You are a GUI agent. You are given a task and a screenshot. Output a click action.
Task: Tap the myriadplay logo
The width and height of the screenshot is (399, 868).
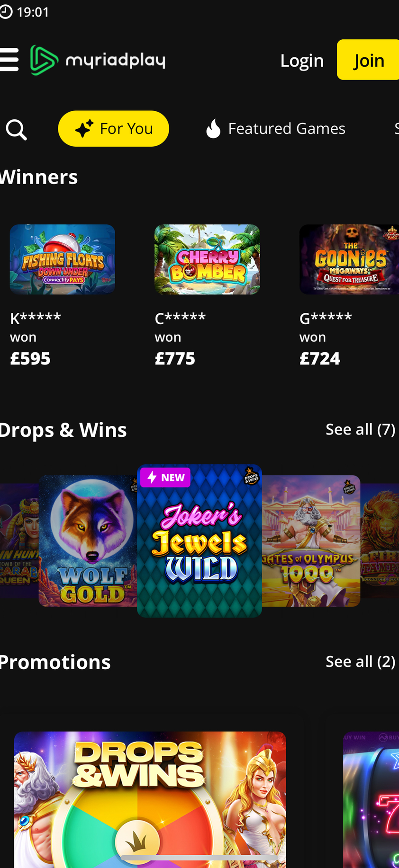pos(98,60)
